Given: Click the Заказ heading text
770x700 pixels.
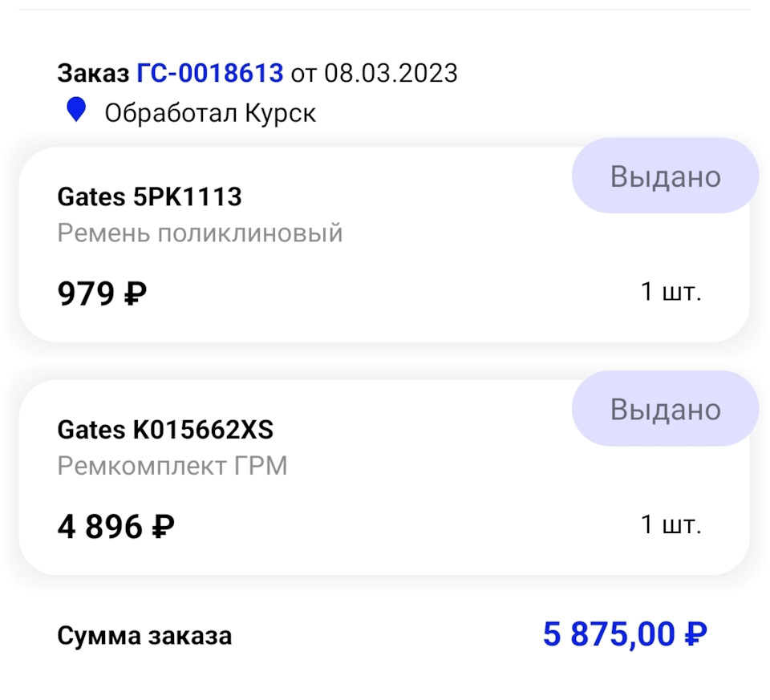Looking at the screenshot, I should 93,73.
